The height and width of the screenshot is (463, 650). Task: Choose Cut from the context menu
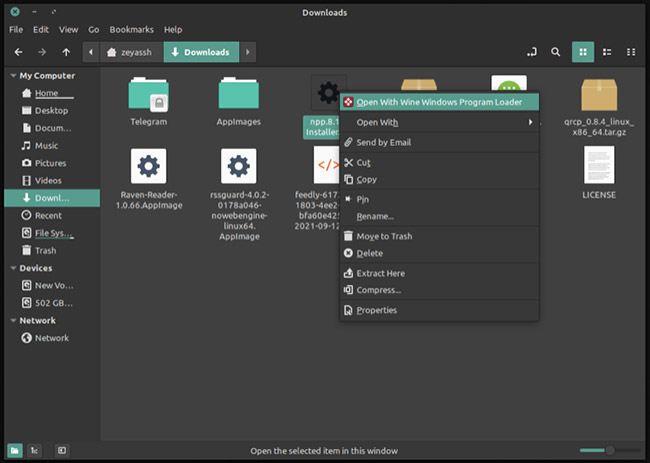439,162
